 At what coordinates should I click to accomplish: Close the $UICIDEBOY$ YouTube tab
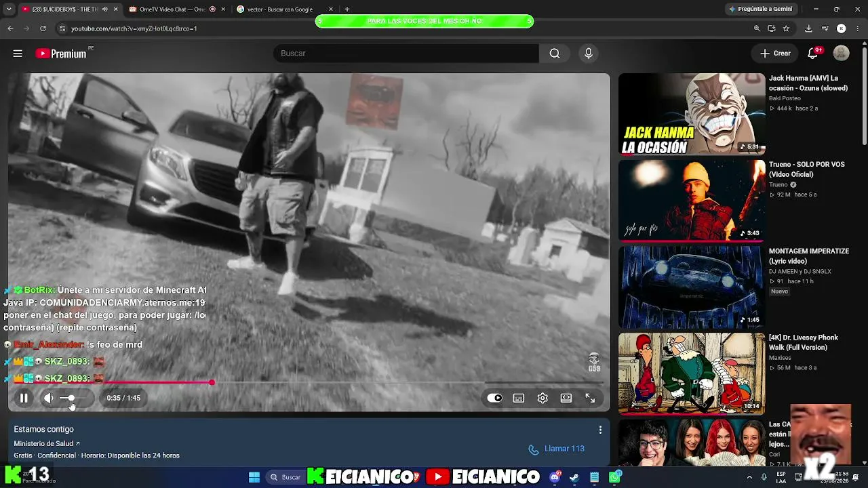115,9
